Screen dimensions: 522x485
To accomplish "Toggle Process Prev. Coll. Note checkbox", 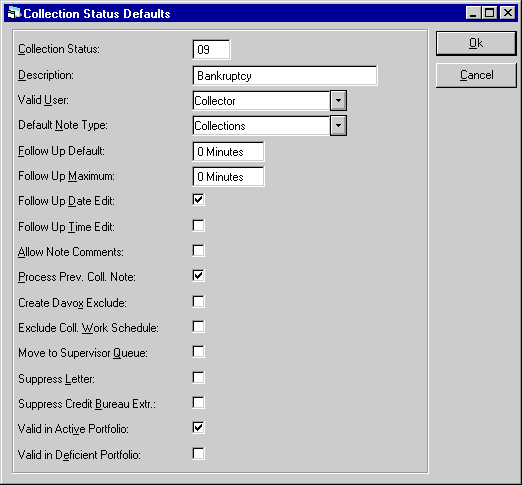I will (x=198, y=276).
